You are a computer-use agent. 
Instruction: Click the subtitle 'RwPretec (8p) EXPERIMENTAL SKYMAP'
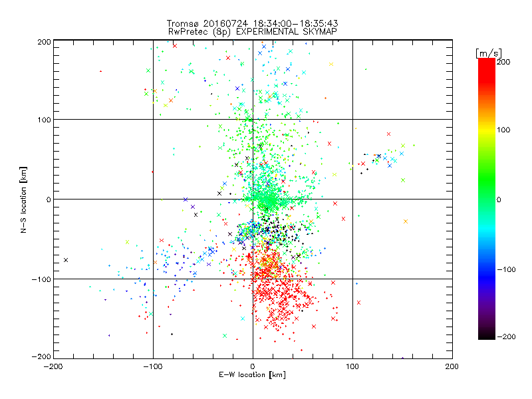pos(252,31)
